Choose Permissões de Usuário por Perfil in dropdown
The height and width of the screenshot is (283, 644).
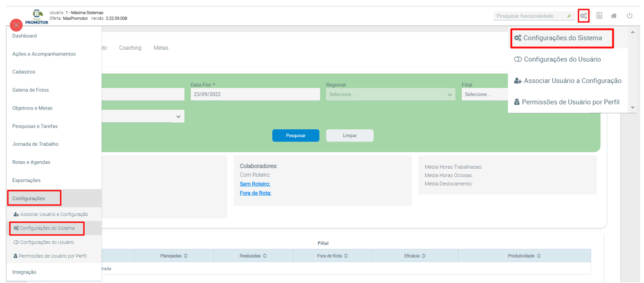(x=567, y=102)
